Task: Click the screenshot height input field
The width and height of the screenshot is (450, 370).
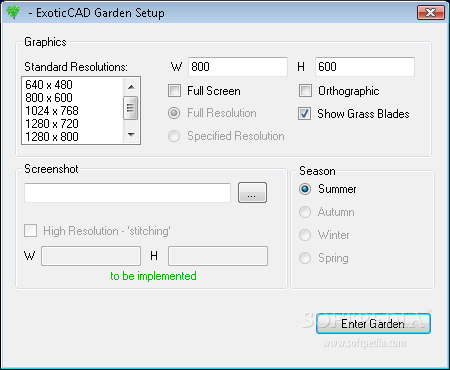Action: click(x=218, y=256)
